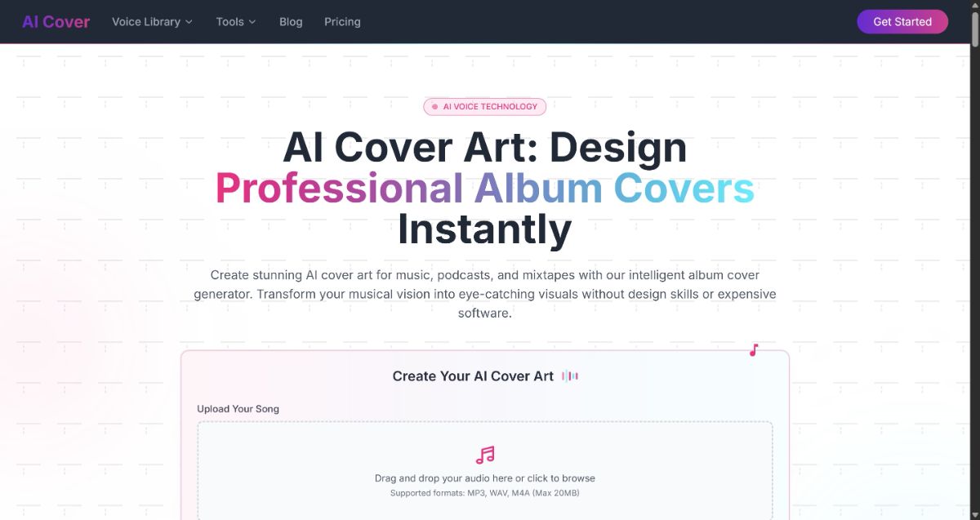Click the AI Cover logo
980x520 pixels.
pyautogui.click(x=56, y=22)
